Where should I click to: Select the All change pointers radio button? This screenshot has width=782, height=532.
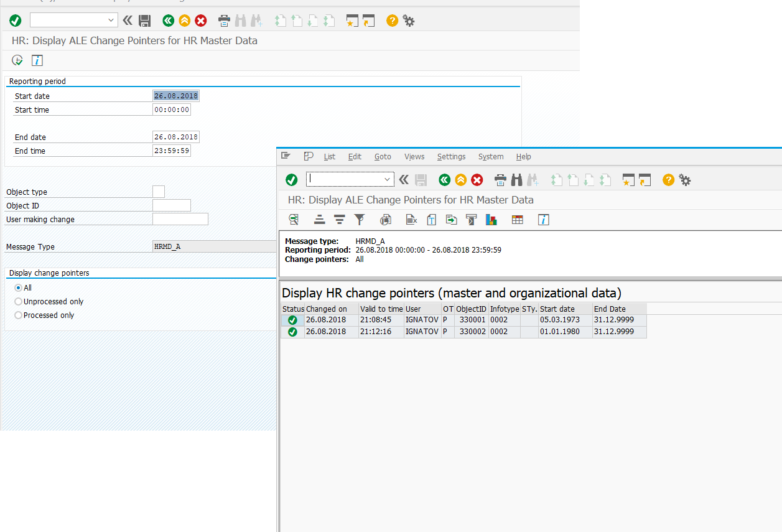[18, 288]
